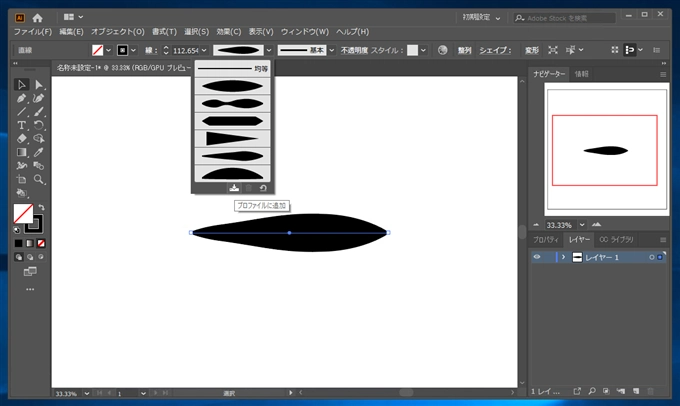Click the Isolate Selected Object icon
The image size is (680, 406).
coord(553,50)
